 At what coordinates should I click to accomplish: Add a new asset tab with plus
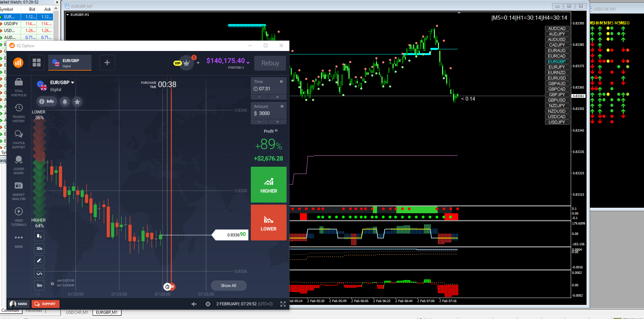pos(107,62)
